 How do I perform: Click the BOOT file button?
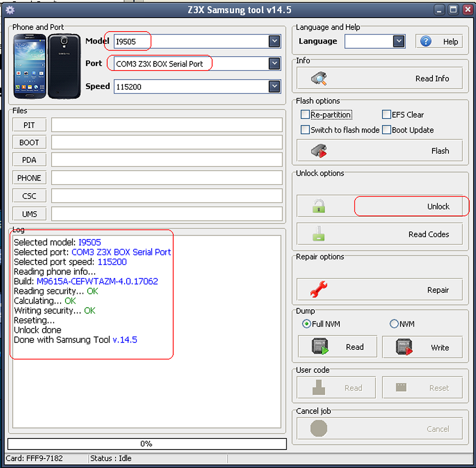(x=30, y=142)
